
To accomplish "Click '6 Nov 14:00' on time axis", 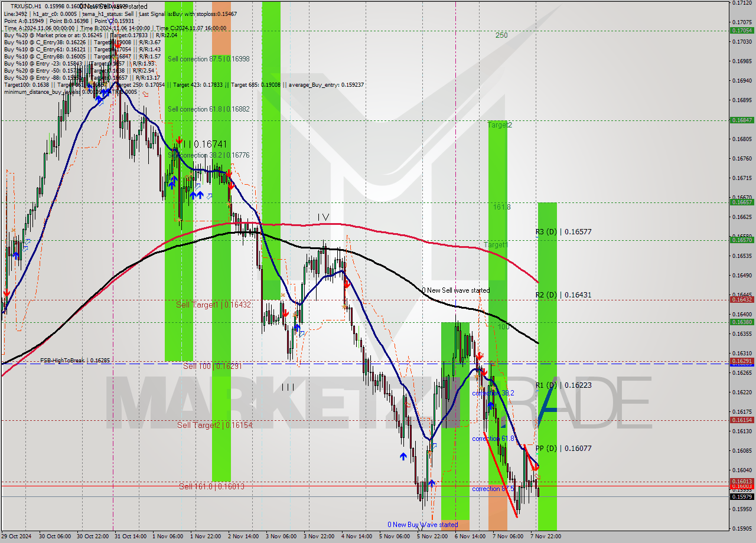I will pyautogui.click(x=470, y=537).
